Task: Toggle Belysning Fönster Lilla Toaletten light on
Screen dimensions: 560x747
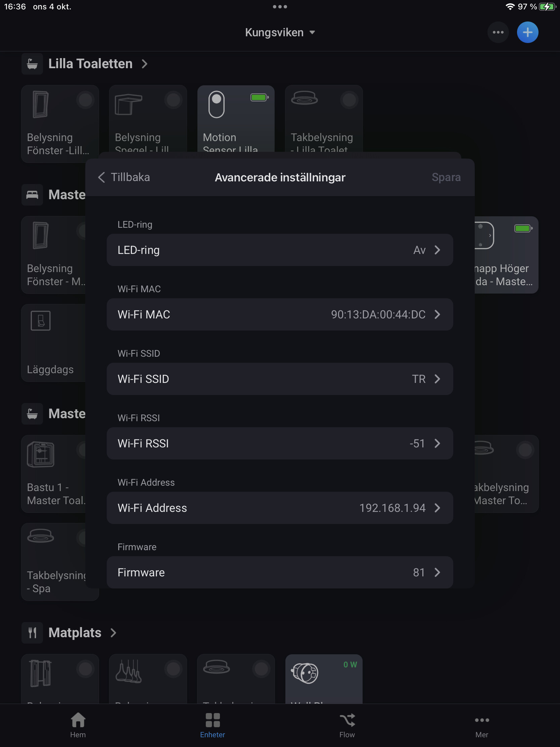Action: click(x=85, y=100)
